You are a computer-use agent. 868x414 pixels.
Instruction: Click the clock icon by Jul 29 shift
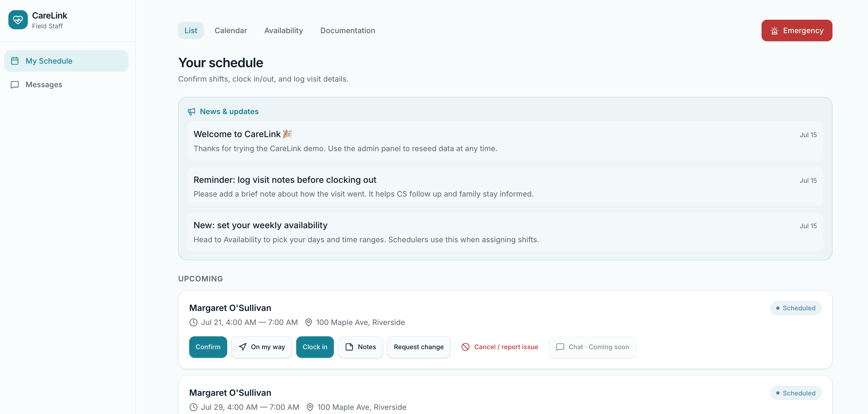tap(193, 407)
